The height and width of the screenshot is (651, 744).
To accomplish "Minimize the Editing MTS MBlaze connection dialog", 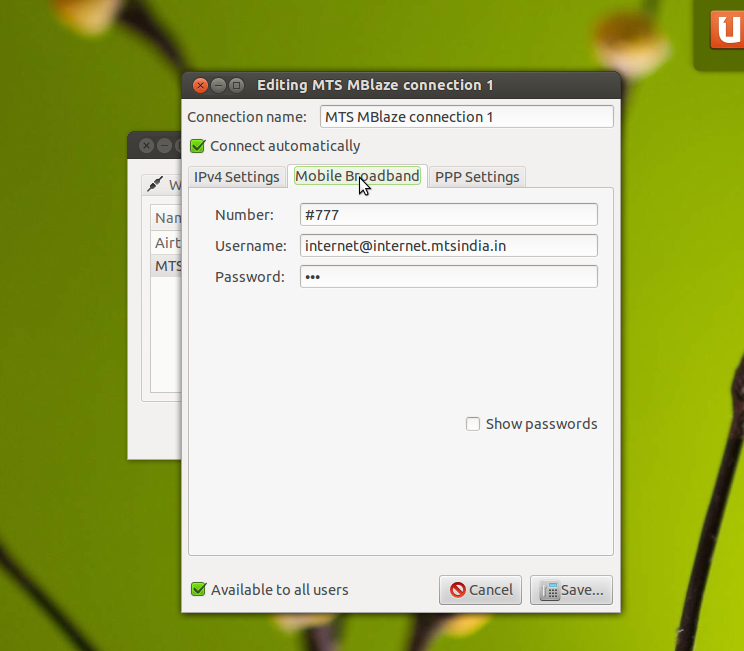I will 218,85.
